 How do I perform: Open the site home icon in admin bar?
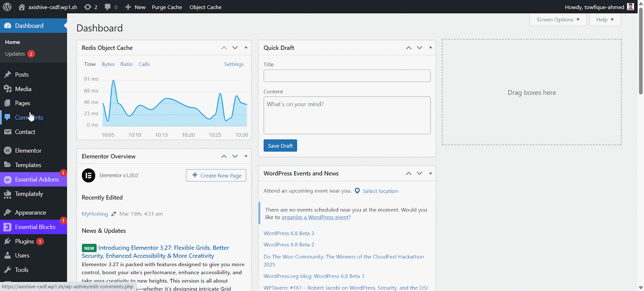tap(22, 7)
